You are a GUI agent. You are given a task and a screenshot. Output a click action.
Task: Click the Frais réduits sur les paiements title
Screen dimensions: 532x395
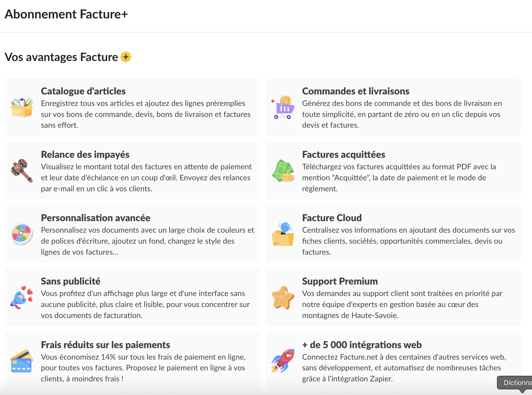coord(105,345)
